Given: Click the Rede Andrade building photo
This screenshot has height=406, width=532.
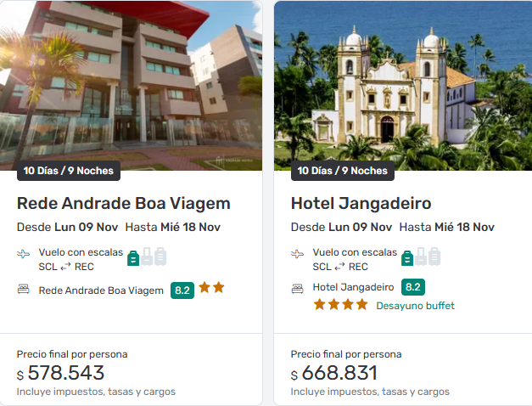Looking at the screenshot, I should [132, 81].
